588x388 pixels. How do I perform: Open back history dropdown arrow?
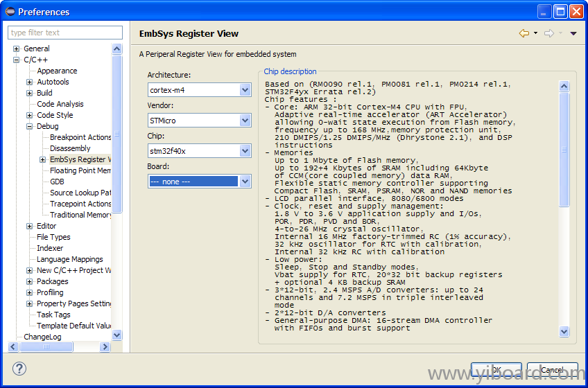point(535,33)
